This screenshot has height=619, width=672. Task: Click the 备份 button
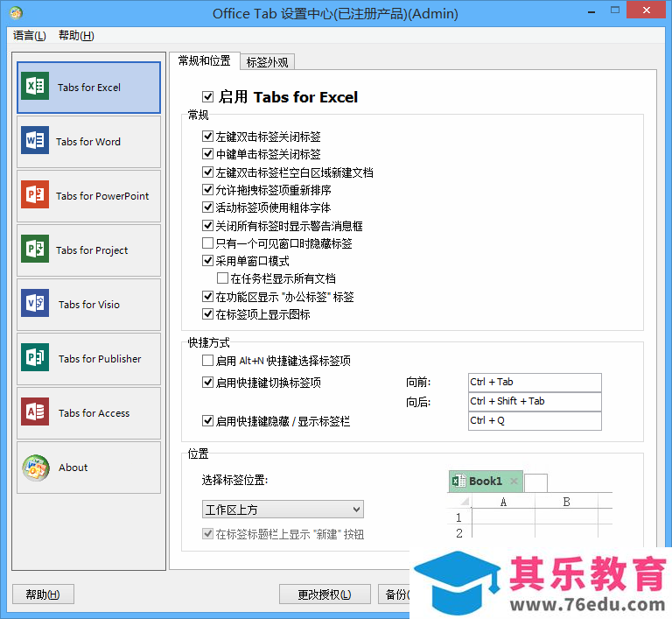point(395,594)
